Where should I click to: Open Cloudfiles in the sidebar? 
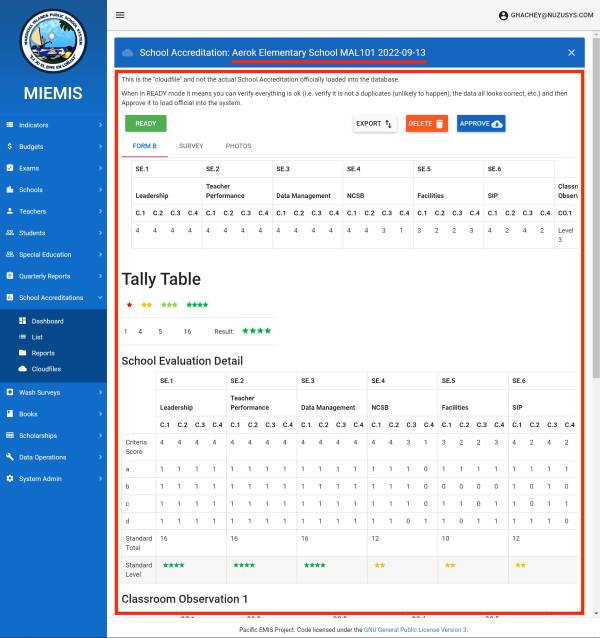pos(46,369)
